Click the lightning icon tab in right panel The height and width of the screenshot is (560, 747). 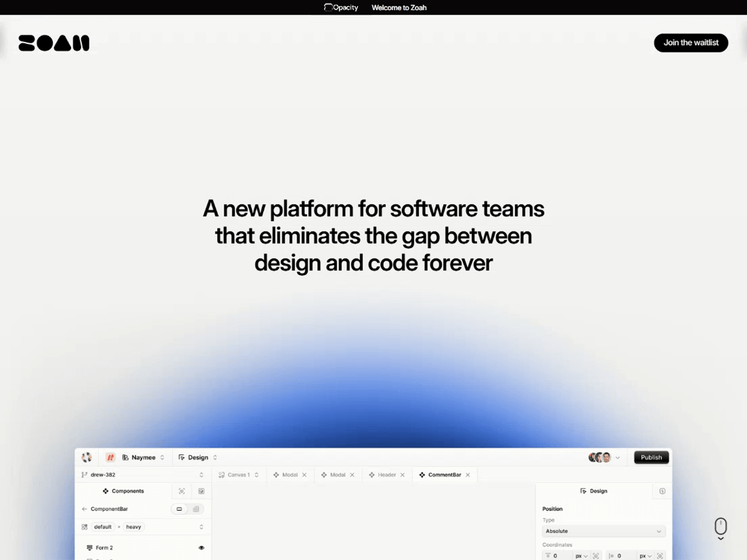662,491
